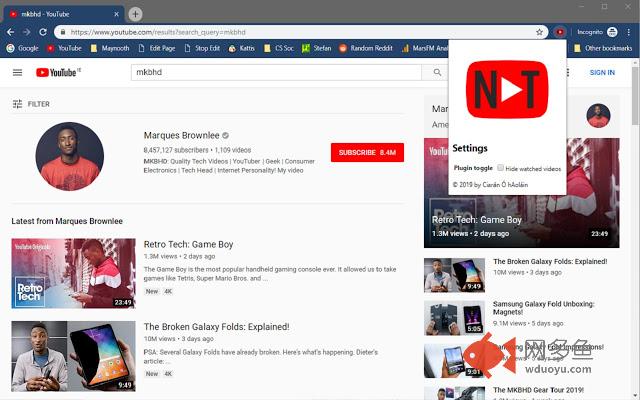Click the YouTube logo to go home
Viewport: 640px width, 400px height.
tap(58, 73)
